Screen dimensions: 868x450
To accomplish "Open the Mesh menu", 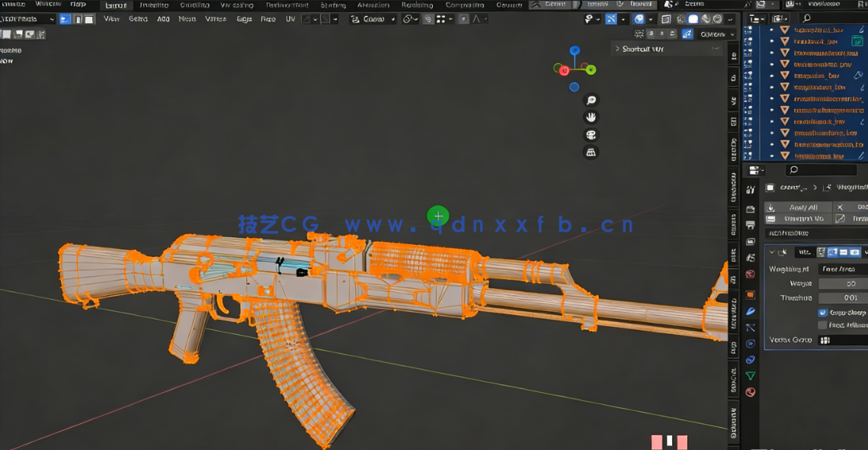I will click(187, 18).
